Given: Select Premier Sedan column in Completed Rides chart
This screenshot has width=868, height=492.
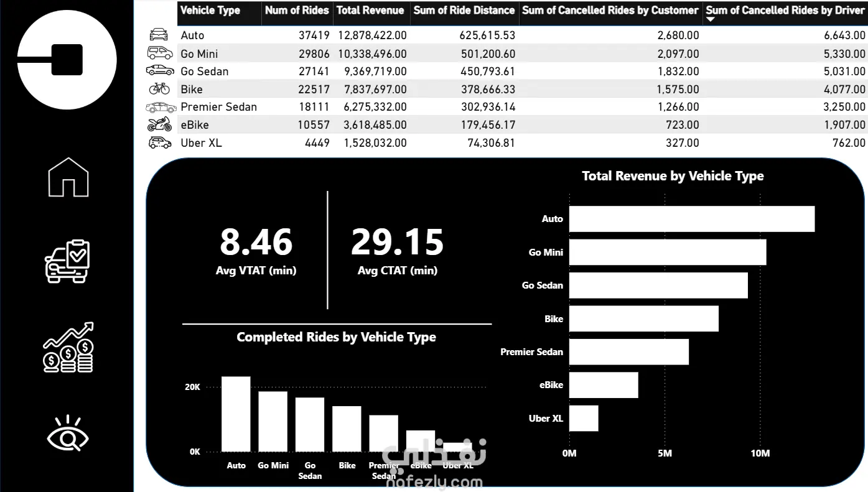Looking at the screenshot, I should [x=384, y=434].
